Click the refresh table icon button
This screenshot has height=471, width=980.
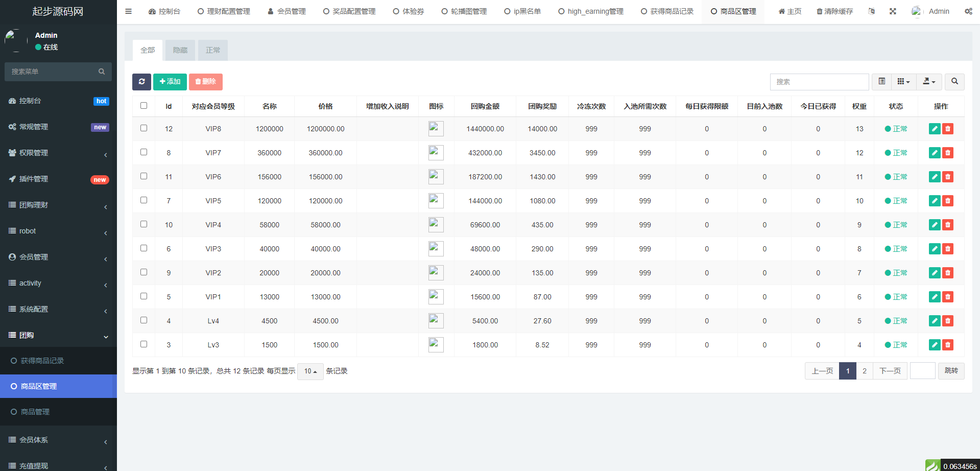pyautogui.click(x=141, y=82)
